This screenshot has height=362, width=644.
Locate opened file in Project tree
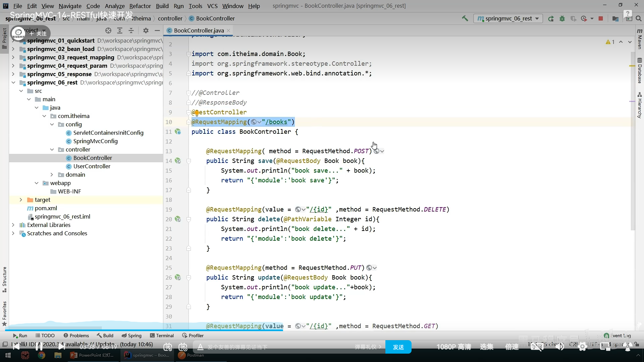click(108, 31)
